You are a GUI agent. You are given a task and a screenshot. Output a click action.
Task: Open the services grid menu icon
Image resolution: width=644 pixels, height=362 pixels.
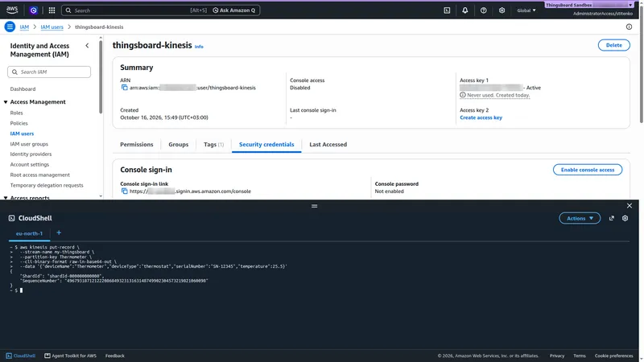[52, 10]
